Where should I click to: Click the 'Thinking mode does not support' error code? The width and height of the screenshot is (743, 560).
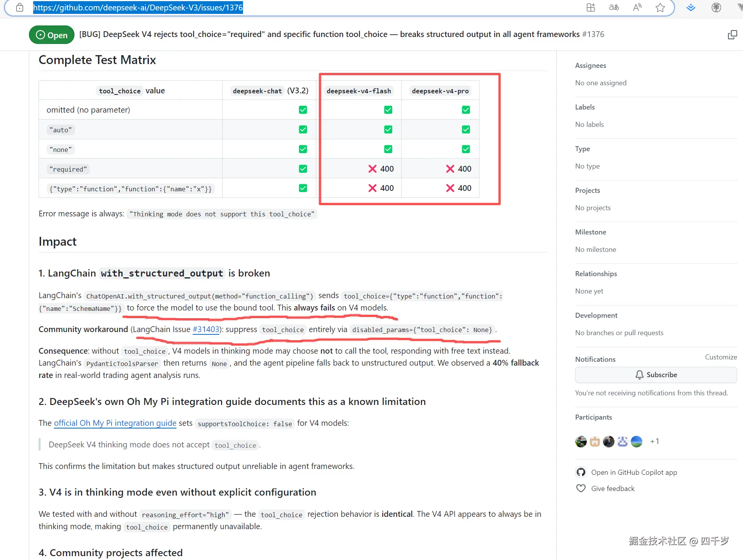[222, 214]
